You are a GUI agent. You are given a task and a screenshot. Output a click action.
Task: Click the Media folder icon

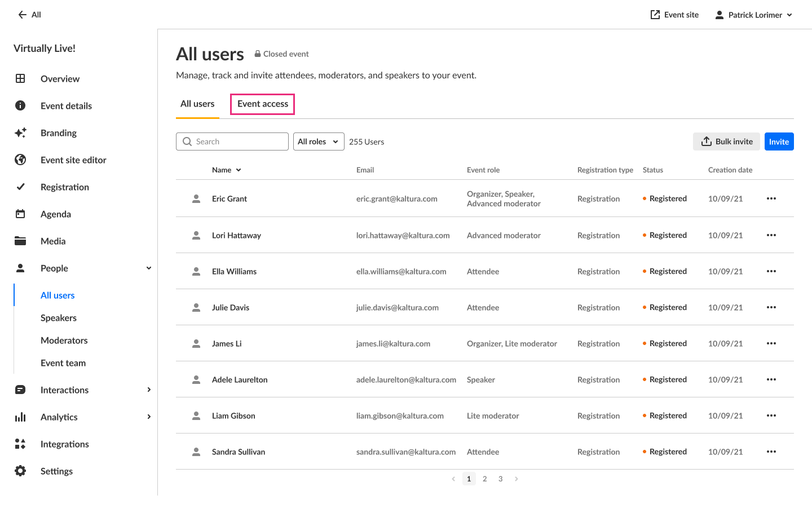20,241
